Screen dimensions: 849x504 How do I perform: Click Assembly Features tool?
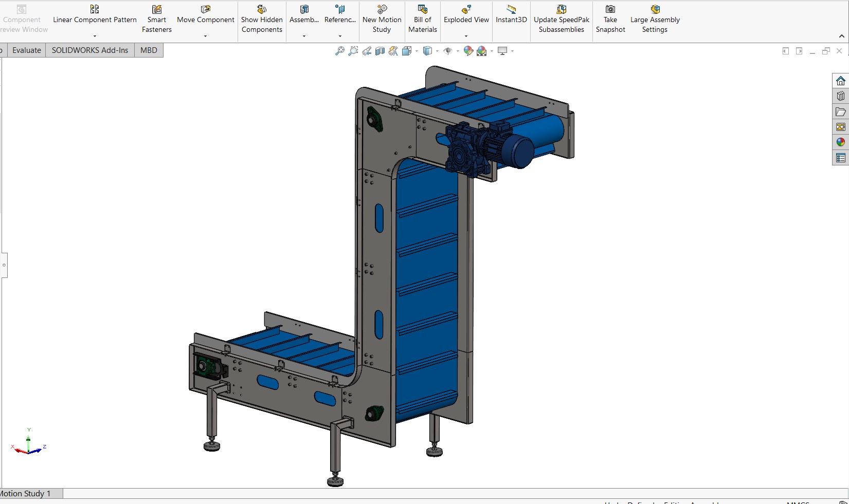(x=304, y=14)
